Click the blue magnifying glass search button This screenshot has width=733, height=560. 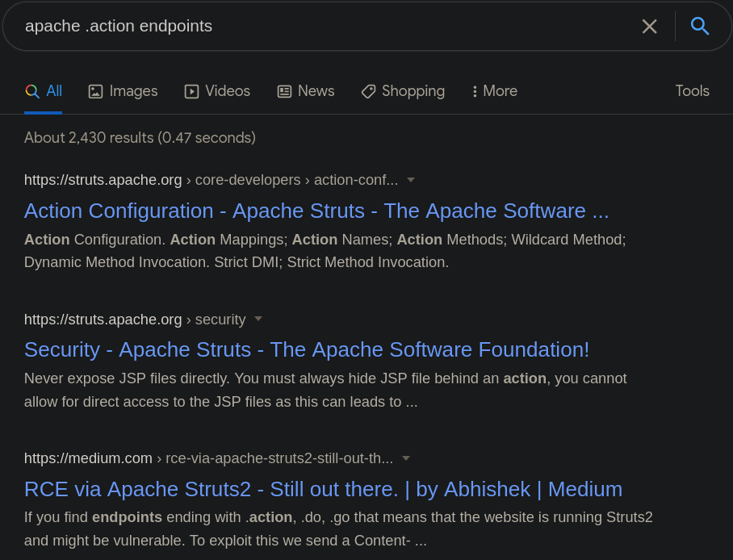click(x=699, y=26)
